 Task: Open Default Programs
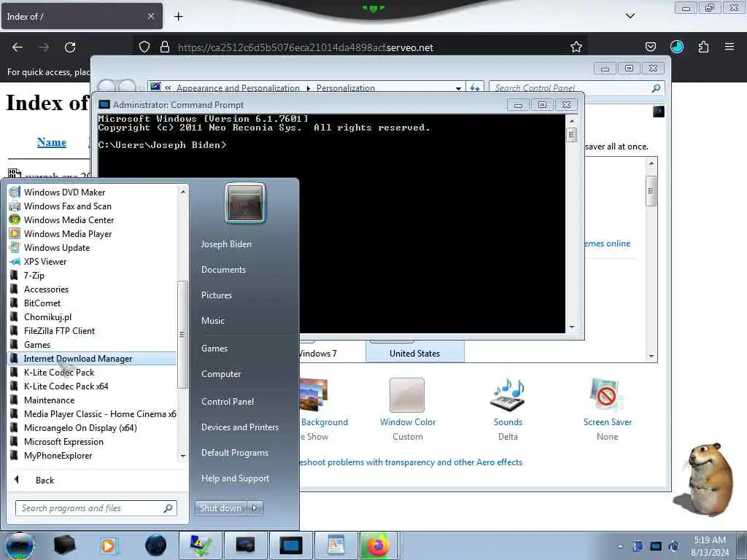[234, 453]
